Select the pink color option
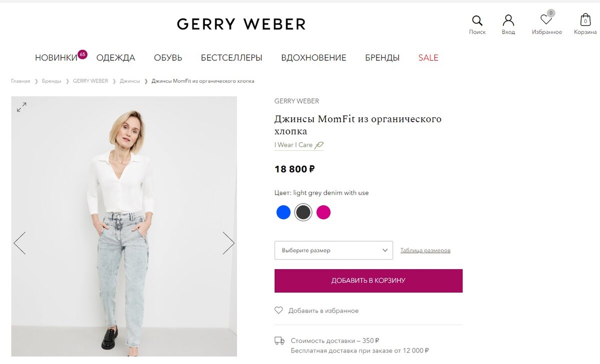 (323, 212)
